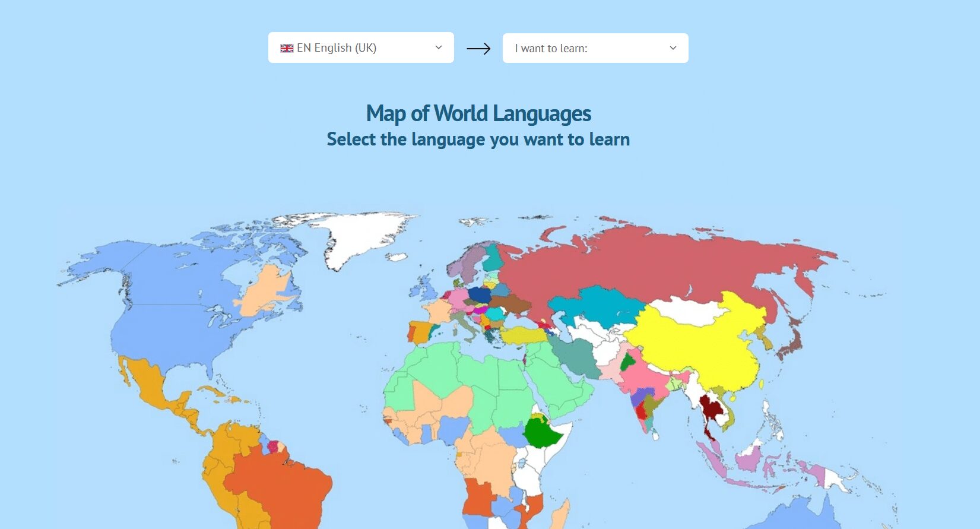Click the chevron arrow of English (UK) selector
Screen dimensions: 980x529
439,47
